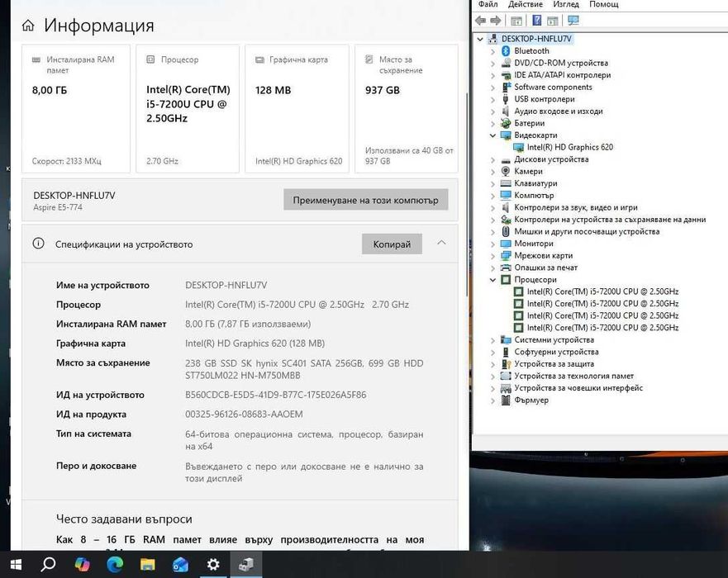Image resolution: width=728 pixels, height=578 pixels.
Task: Click the ИД на устройството value
Action: click(x=276, y=395)
